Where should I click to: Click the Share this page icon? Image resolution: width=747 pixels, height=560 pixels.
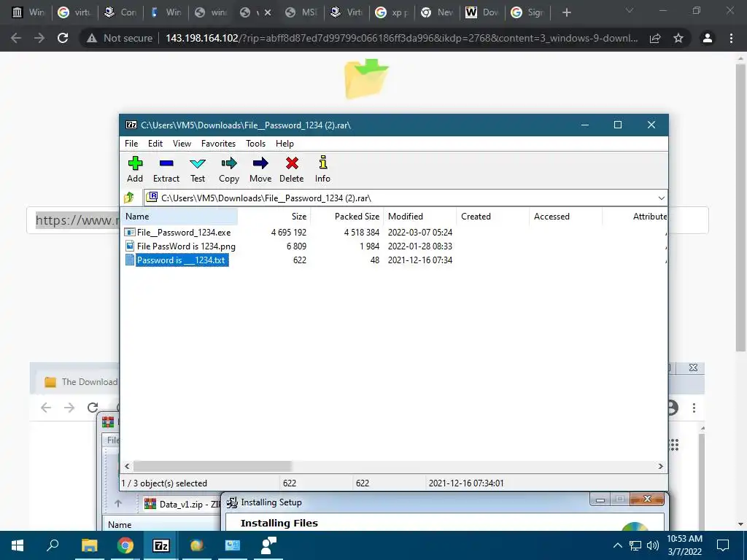point(655,38)
